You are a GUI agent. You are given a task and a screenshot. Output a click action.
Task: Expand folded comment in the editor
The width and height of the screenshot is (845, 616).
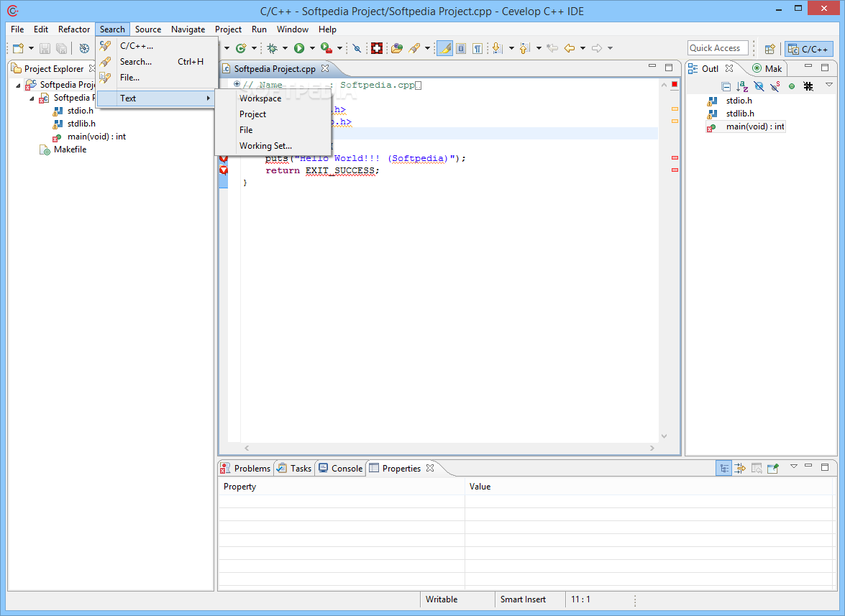point(237,84)
